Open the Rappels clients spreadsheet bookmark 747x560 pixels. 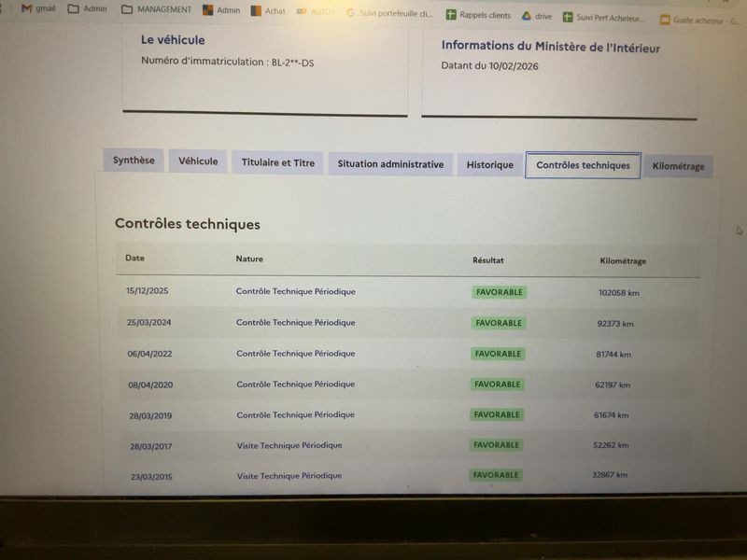(x=478, y=15)
